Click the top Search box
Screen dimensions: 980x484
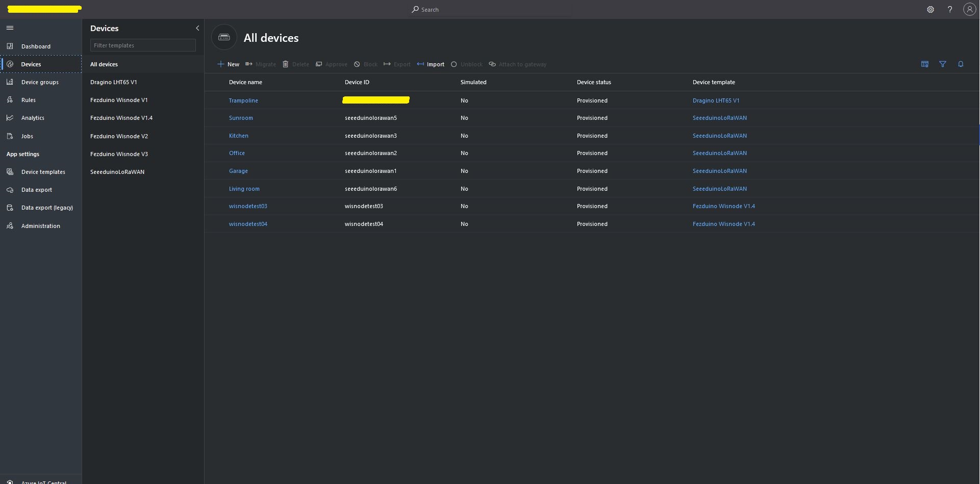click(x=491, y=10)
